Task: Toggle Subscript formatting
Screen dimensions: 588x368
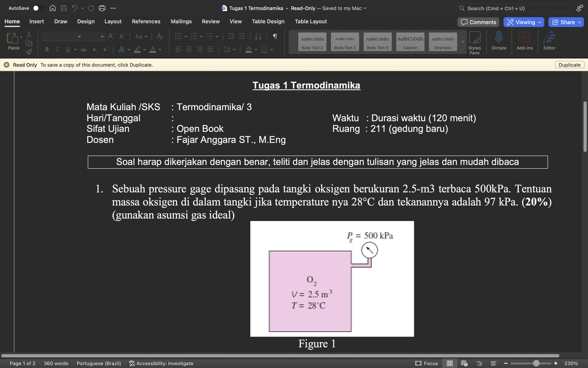Action: click(x=95, y=49)
